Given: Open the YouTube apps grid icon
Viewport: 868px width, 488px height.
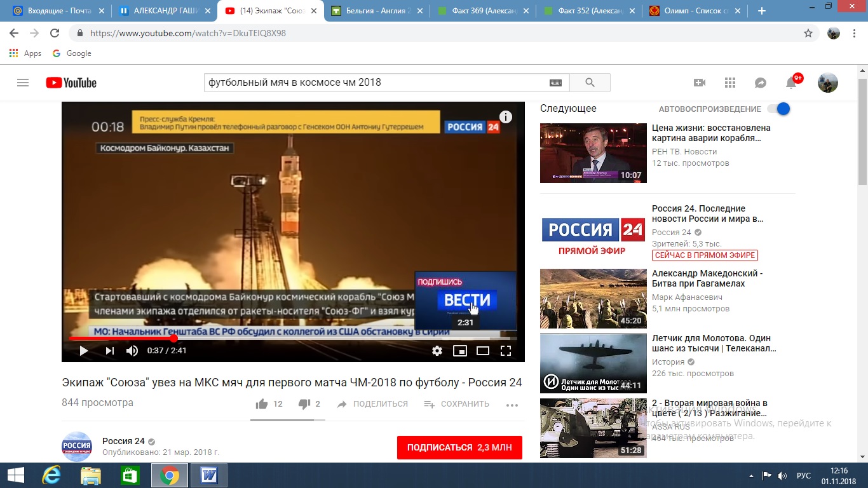Looking at the screenshot, I should [729, 83].
